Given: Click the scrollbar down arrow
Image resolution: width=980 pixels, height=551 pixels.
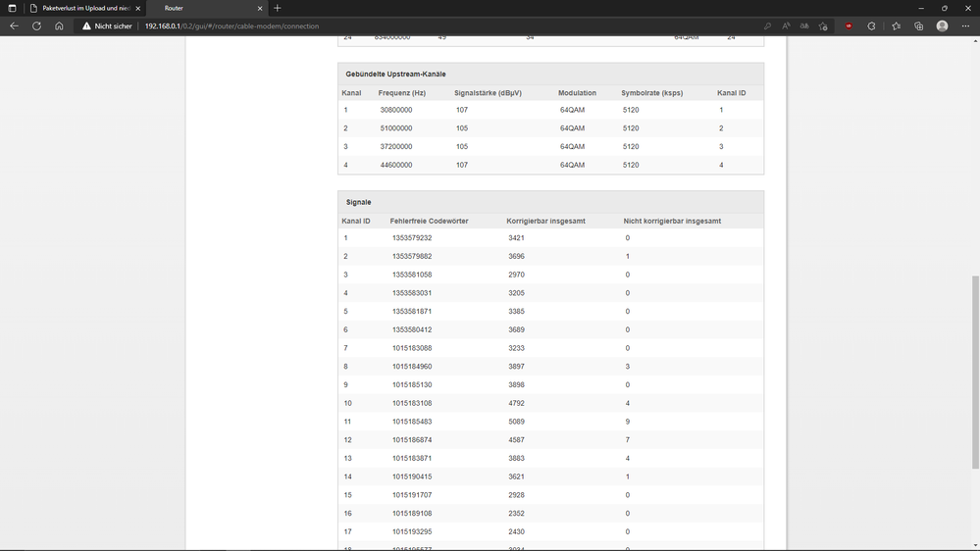Looking at the screenshot, I should [975, 546].
